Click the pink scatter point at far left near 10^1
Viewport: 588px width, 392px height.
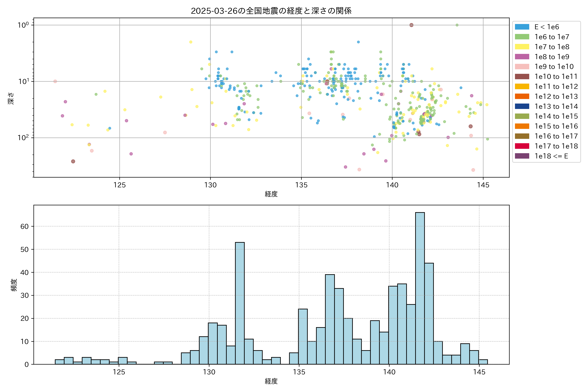pyautogui.click(x=55, y=81)
